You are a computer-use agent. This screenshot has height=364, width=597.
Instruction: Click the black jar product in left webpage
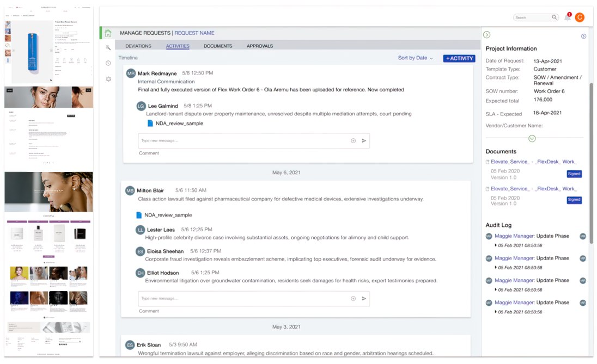tap(80, 233)
